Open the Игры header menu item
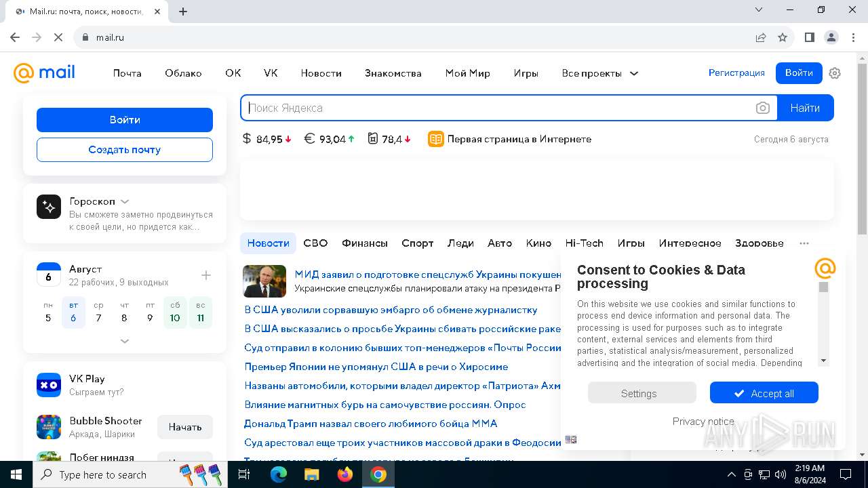This screenshot has height=488, width=868. click(x=526, y=73)
